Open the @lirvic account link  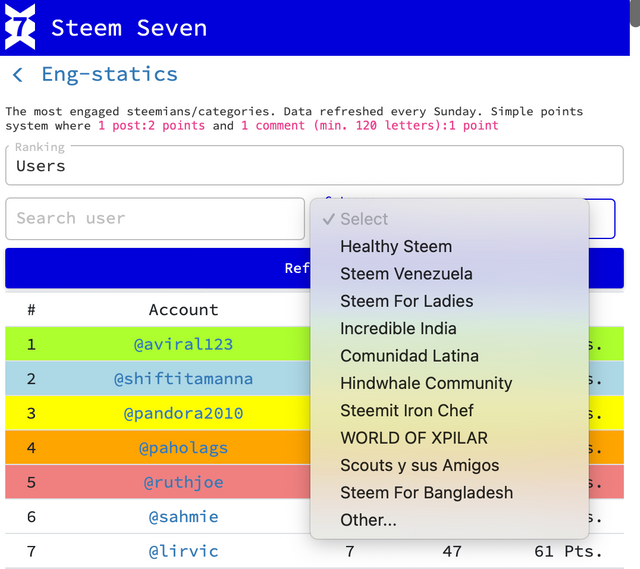(183, 551)
